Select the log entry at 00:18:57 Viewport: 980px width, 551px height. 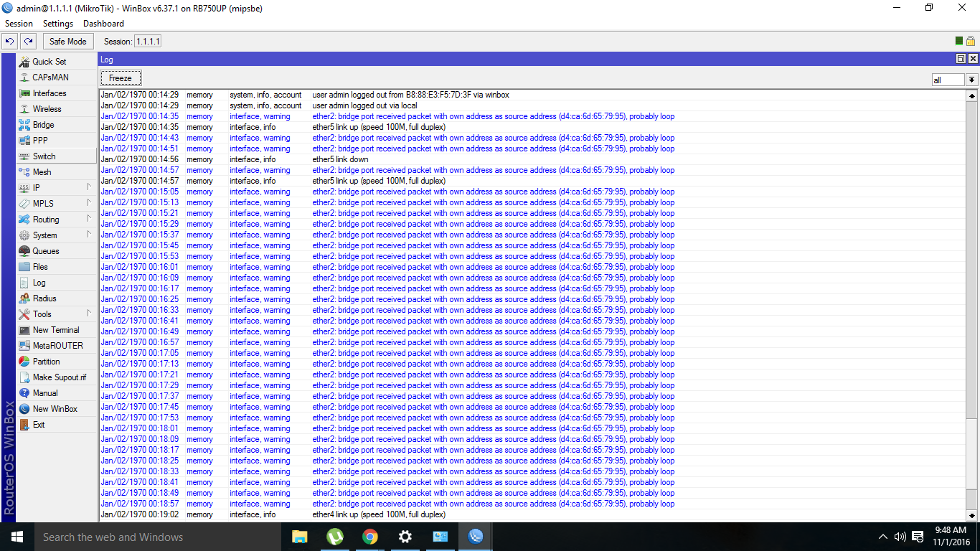(532, 504)
